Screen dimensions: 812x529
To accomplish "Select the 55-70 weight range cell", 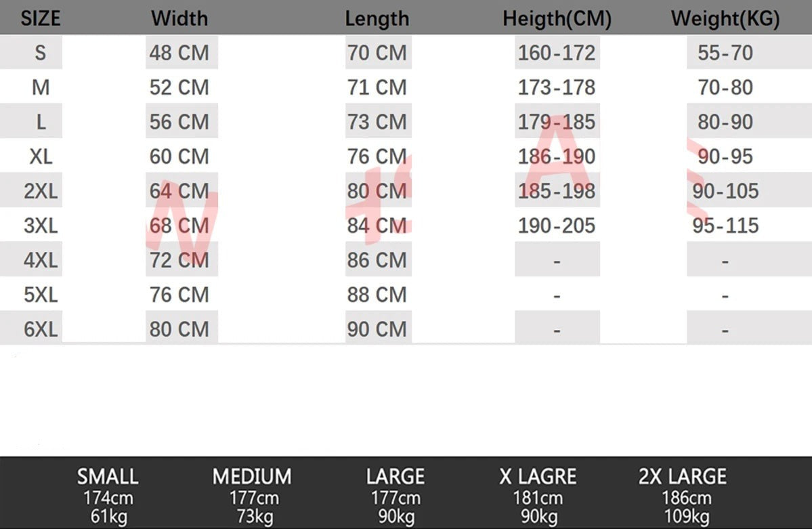I will coord(725,53).
